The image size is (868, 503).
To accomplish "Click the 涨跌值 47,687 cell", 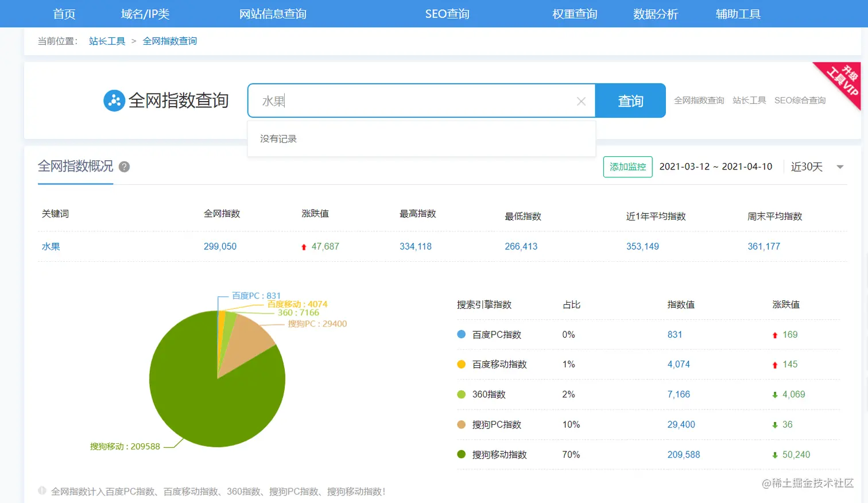I will click(x=320, y=246).
